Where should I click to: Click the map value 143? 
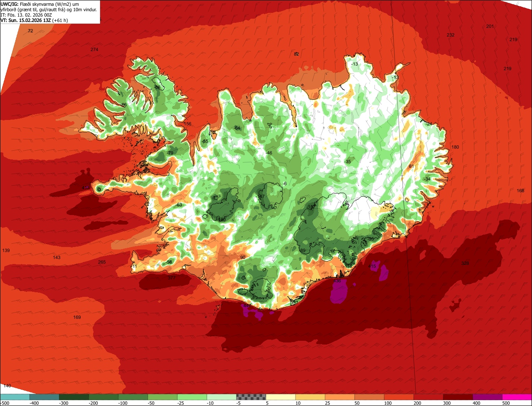tap(57, 257)
